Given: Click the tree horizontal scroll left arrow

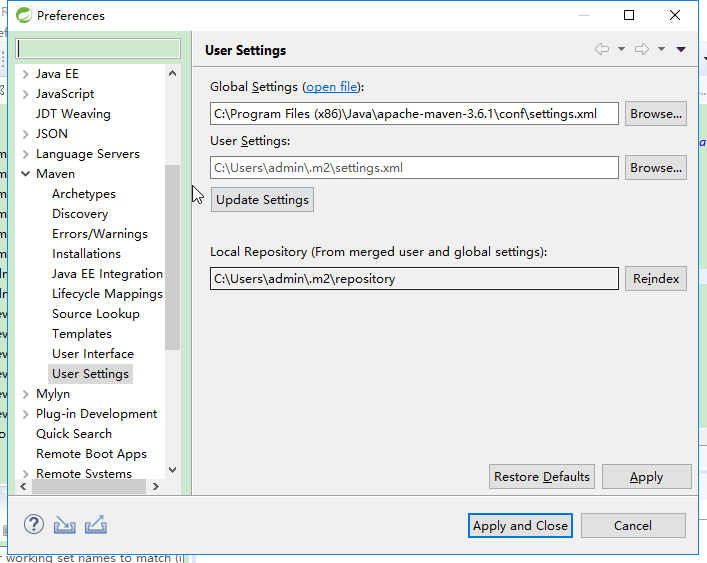Looking at the screenshot, I should [x=23, y=486].
